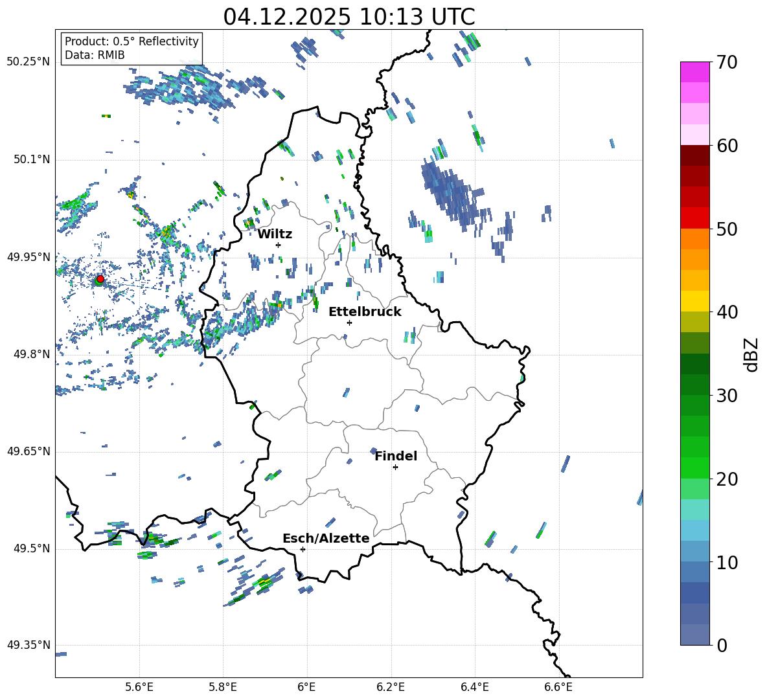Click the red radar site marker

[x=100, y=279]
